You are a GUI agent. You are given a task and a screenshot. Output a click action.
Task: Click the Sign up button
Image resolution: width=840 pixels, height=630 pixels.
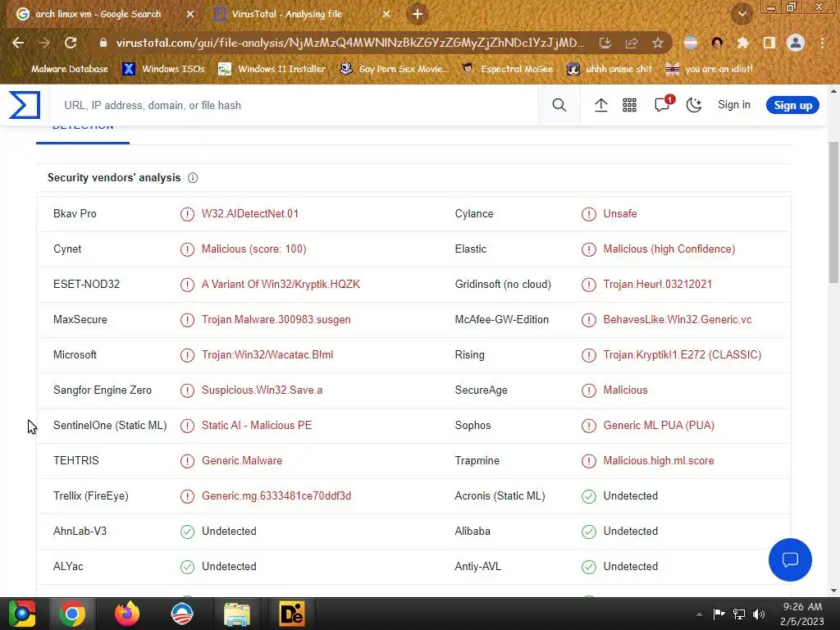[792, 105]
